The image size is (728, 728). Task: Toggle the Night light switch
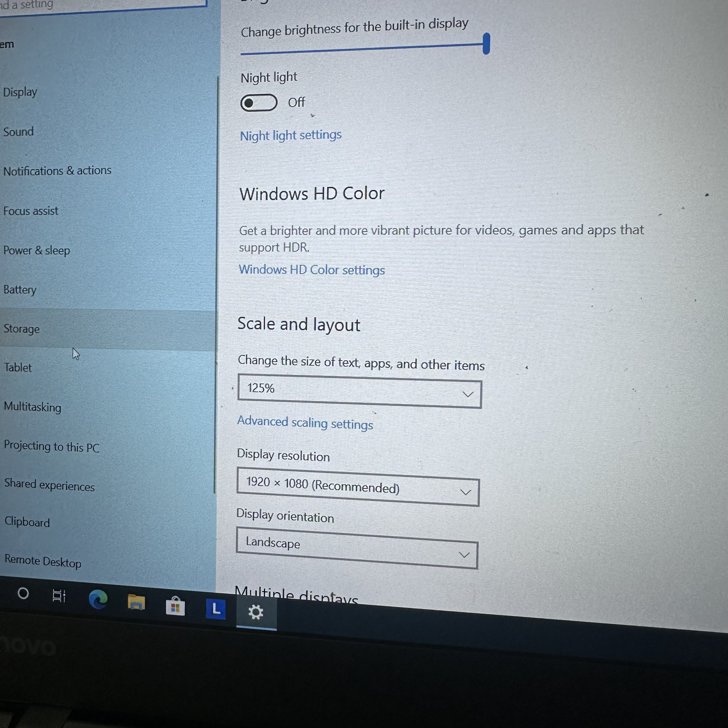click(x=259, y=103)
